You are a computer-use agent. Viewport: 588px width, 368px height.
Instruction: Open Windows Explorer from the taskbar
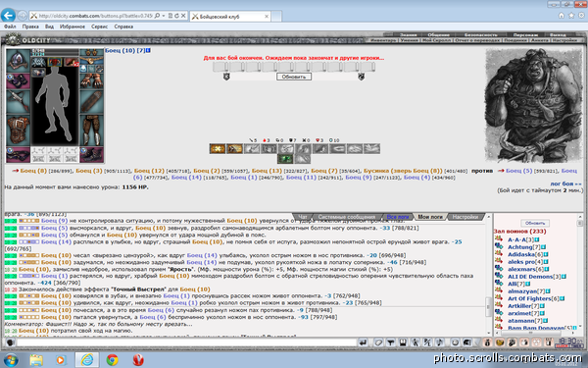tap(36, 360)
